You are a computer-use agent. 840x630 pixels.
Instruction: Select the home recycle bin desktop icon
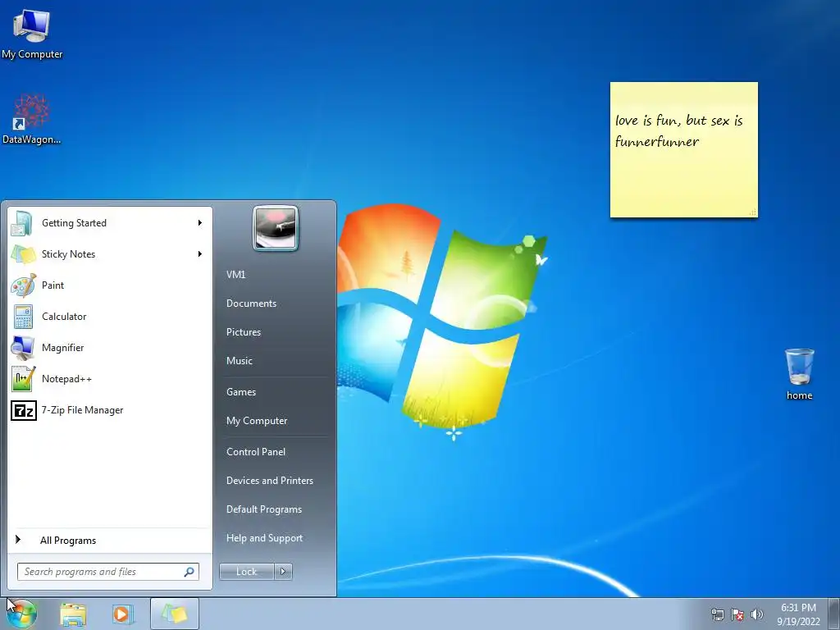coord(799,374)
